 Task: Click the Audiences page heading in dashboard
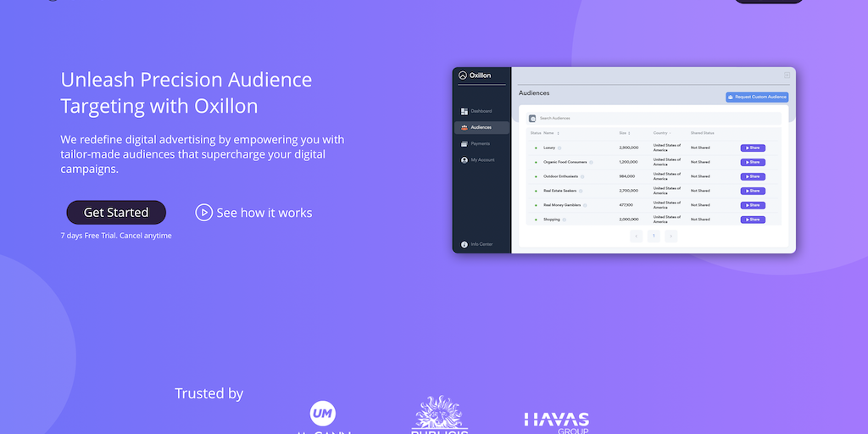pos(534,93)
